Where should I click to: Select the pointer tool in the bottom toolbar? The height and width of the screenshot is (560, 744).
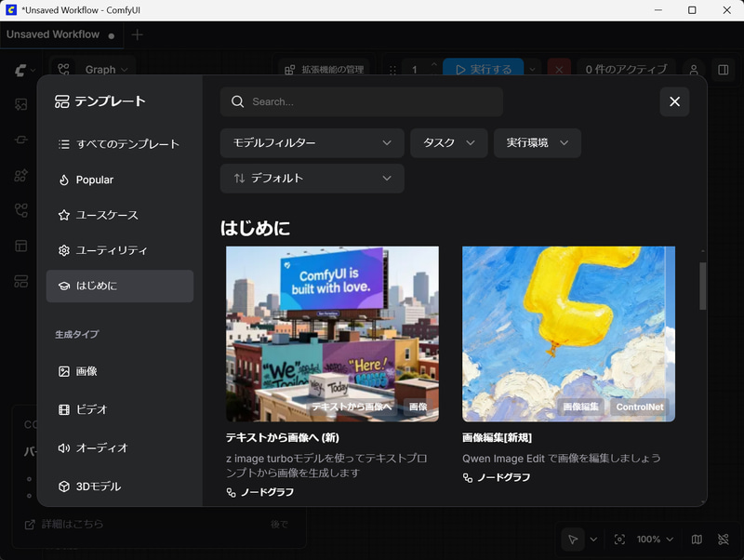[x=573, y=540]
